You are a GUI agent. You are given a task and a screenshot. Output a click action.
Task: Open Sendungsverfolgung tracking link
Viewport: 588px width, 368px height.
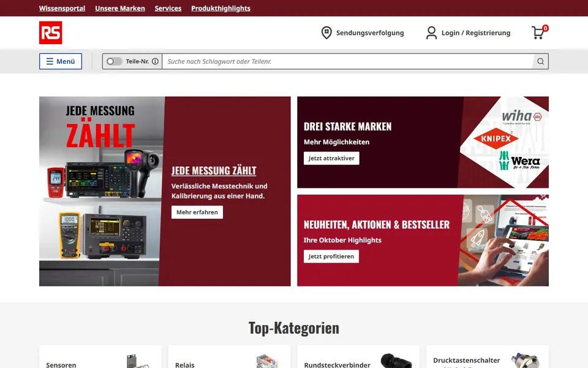click(x=370, y=33)
